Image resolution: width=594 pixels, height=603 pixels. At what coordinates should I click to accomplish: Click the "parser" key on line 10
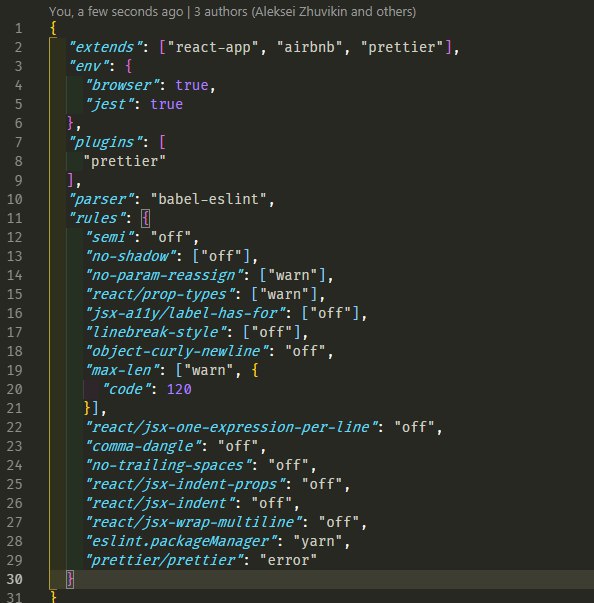pyautogui.click(x=101, y=199)
